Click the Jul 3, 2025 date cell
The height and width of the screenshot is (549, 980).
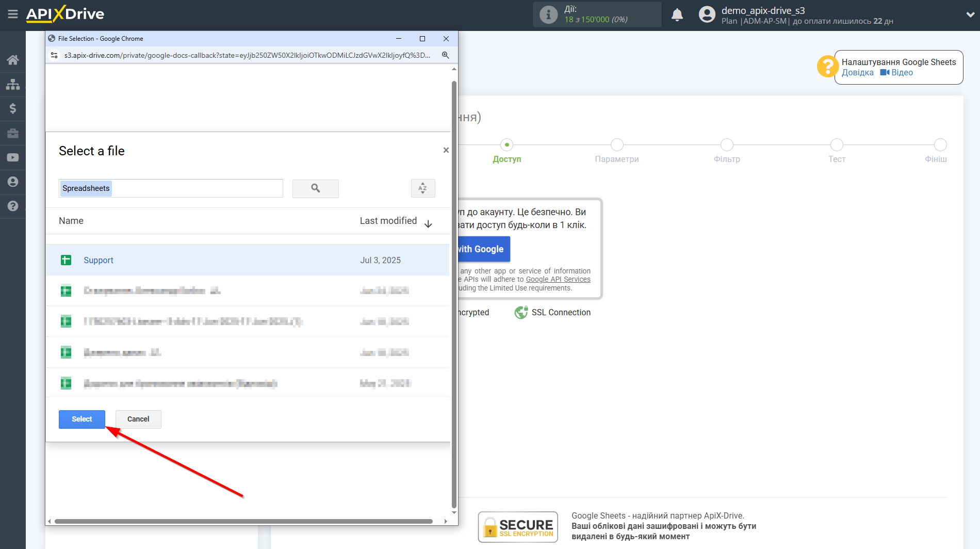pos(381,261)
